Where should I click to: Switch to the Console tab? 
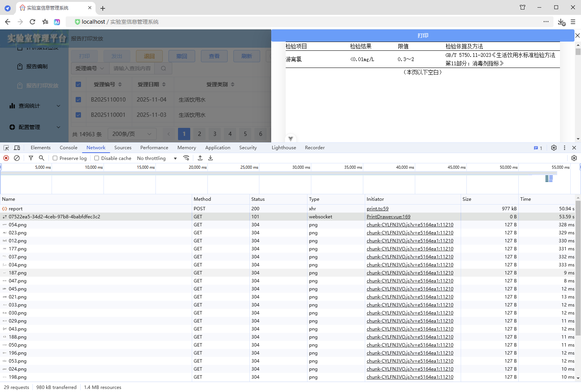(x=68, y=148)
